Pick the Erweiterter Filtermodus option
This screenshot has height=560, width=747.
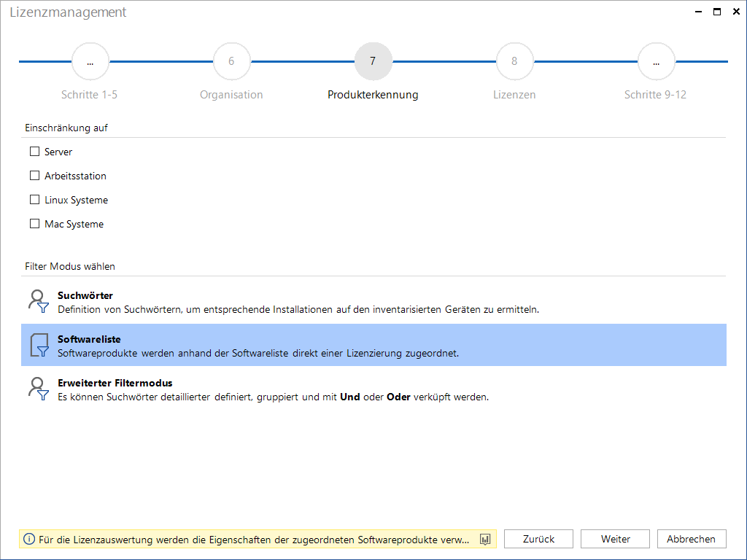click(x=373, y=389)
